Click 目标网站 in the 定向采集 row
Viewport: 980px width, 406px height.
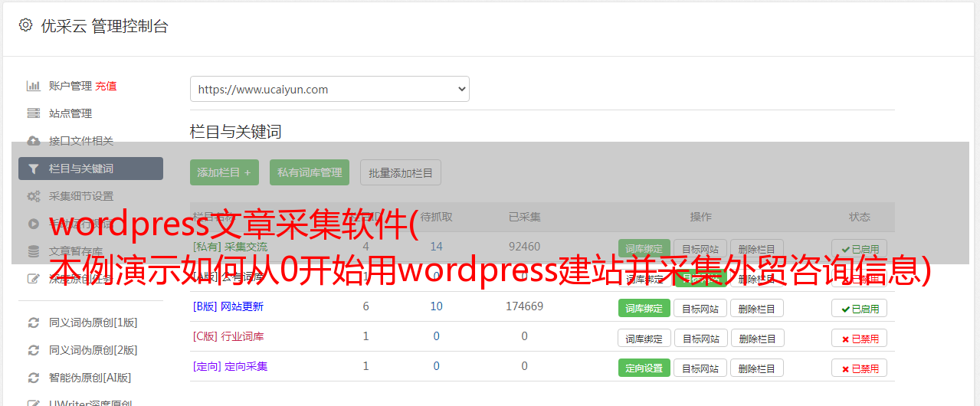coord(700,368)
